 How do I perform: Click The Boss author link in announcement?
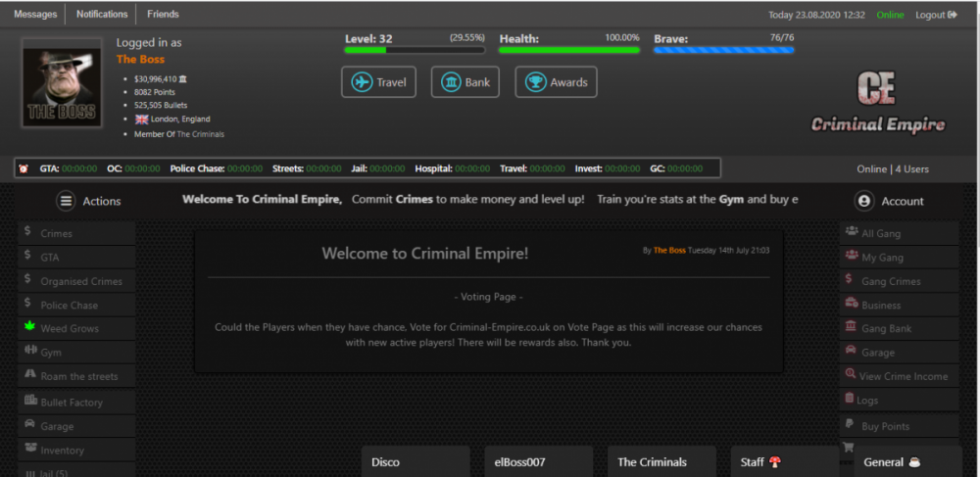pyautogui.click(x=669, y=251)
